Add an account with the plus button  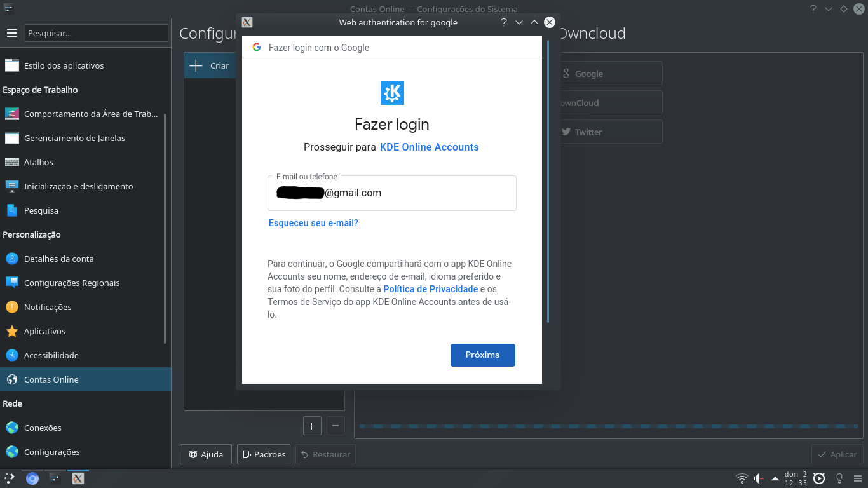(x=312, y=426)
